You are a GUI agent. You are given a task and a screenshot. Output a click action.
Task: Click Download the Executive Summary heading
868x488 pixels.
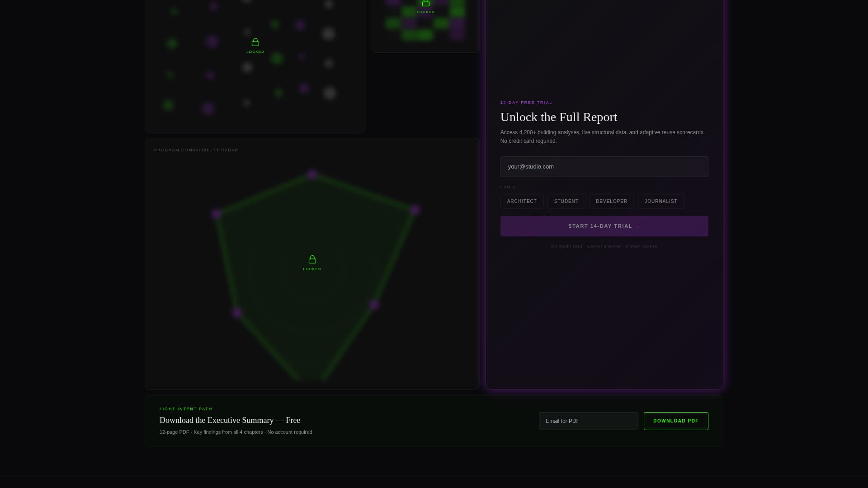230,420
